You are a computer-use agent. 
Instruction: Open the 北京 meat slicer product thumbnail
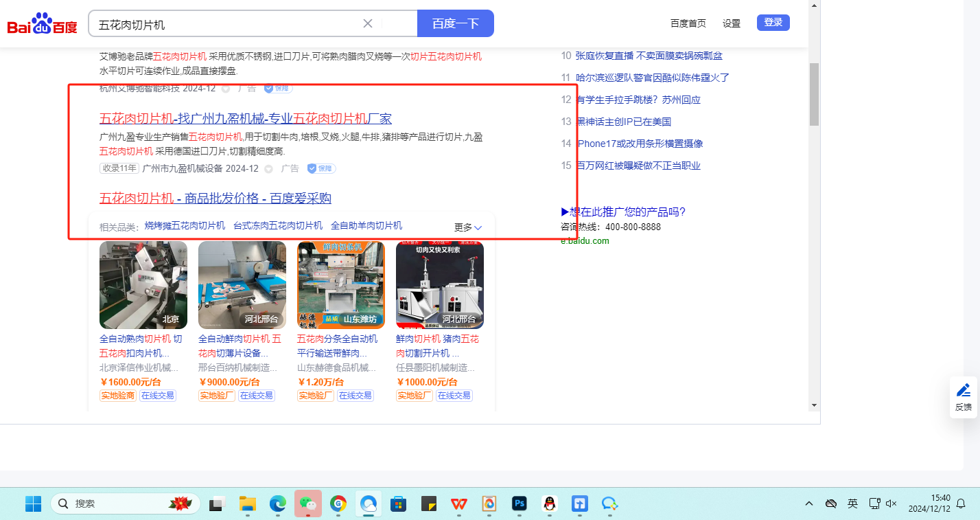pyautogui.click(x=143, y=285)
